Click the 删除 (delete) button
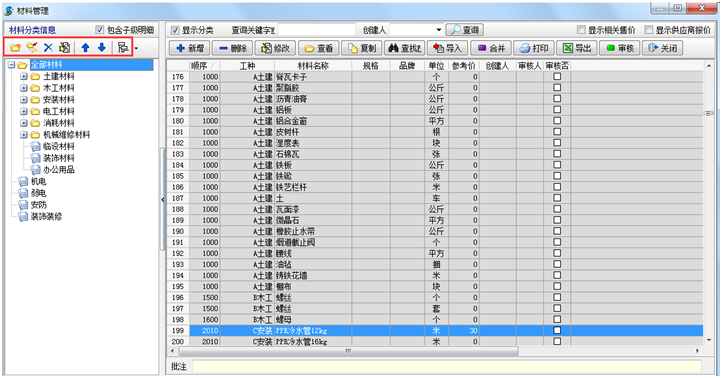This screenshot has height=378, width=722. pos(233,48)
